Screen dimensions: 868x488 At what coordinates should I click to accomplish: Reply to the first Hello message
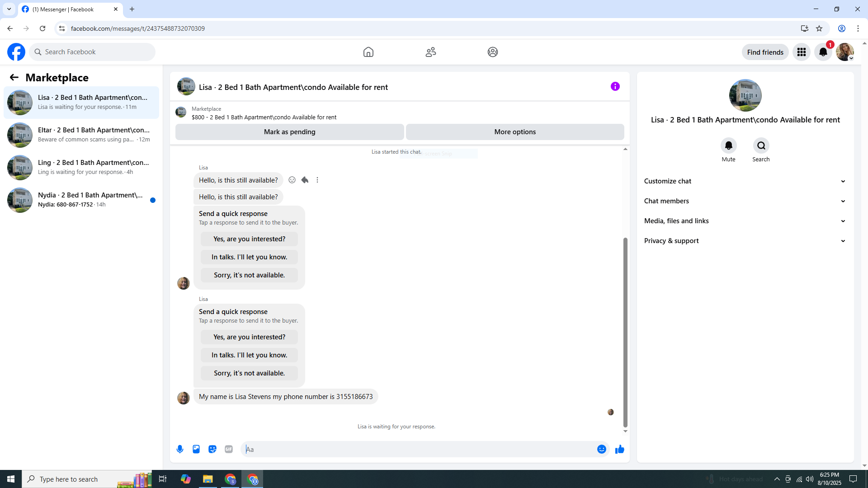coord(305,180)
